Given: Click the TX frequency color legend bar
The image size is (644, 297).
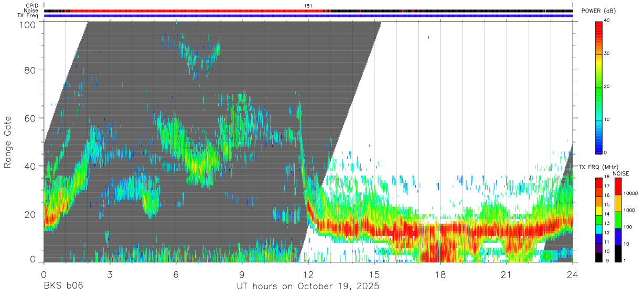Looking at the screenshot, I should 599,219.
